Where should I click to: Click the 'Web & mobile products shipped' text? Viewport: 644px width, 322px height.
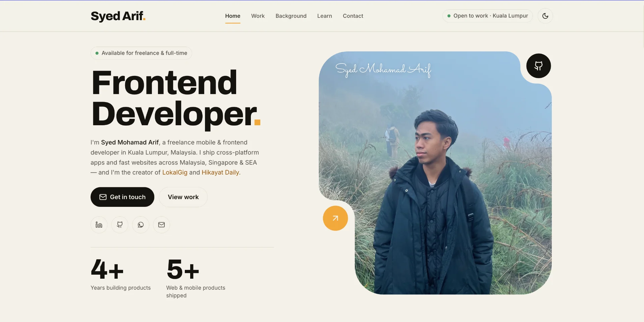196,291
